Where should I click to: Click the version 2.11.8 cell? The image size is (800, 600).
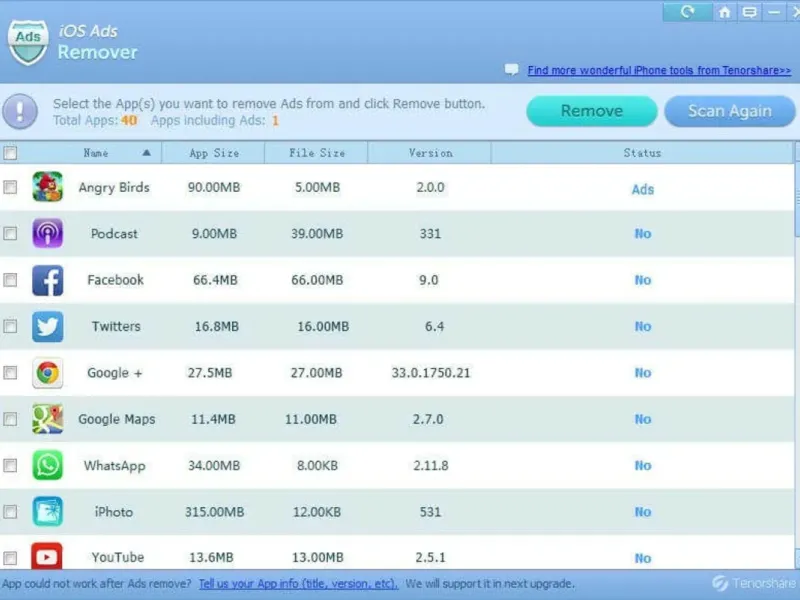(431, 465)
